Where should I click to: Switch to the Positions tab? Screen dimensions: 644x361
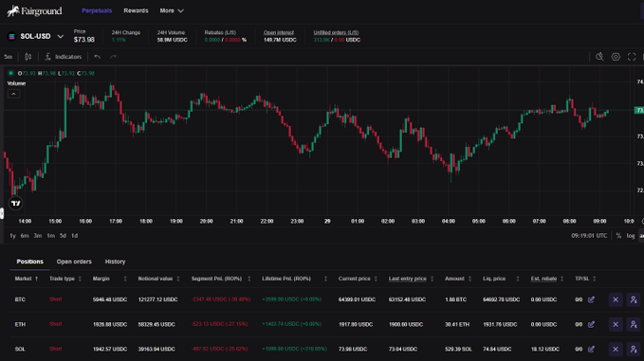click(30, 262)
